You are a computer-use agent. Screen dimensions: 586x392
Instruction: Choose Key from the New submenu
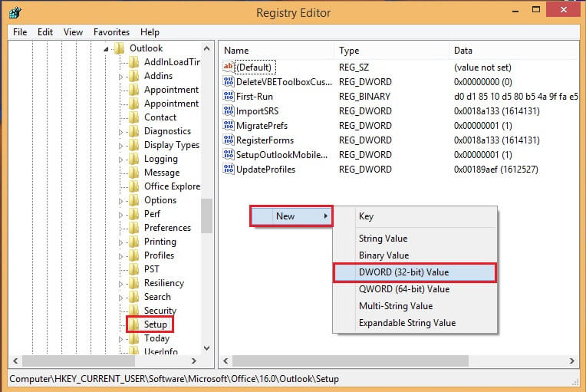tap(415, 216)
